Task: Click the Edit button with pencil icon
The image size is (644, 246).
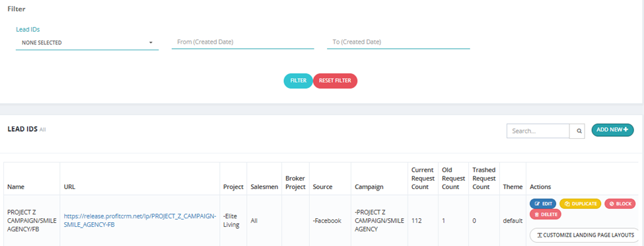Action: click(x=543, y=204)
